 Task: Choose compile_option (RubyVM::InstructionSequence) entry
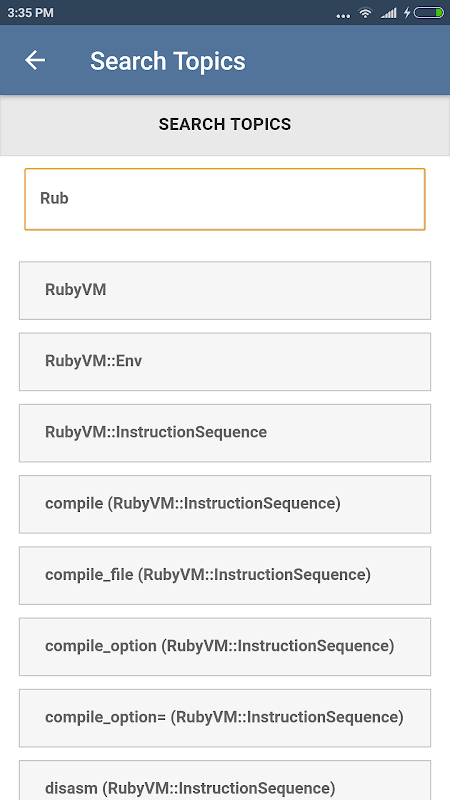pyautogui.click(x=224, y=646)
